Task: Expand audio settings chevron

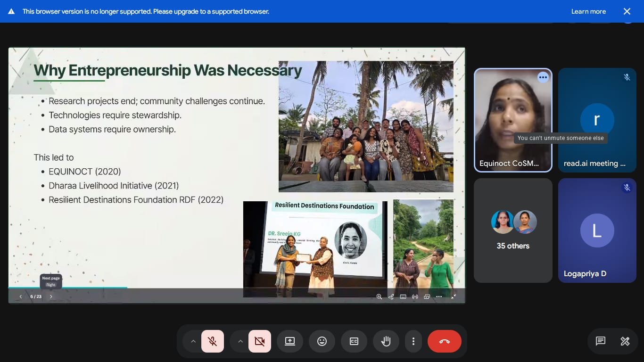Action: (x=193, y=341)
